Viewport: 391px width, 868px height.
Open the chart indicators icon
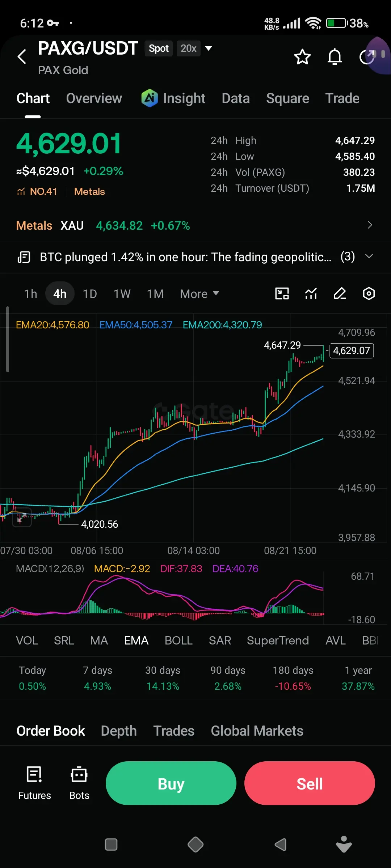coord(311,293)
